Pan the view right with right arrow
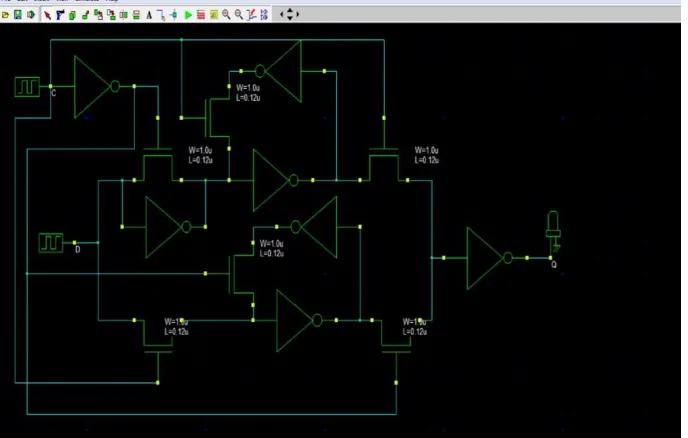688x438 pixels. point(297,14)
